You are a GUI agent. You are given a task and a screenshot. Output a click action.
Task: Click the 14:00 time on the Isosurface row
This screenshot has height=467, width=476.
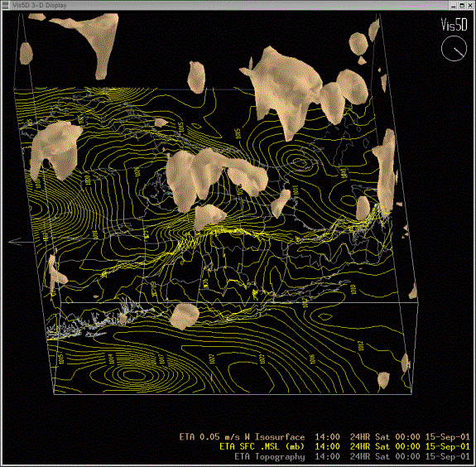click(327, 437)
